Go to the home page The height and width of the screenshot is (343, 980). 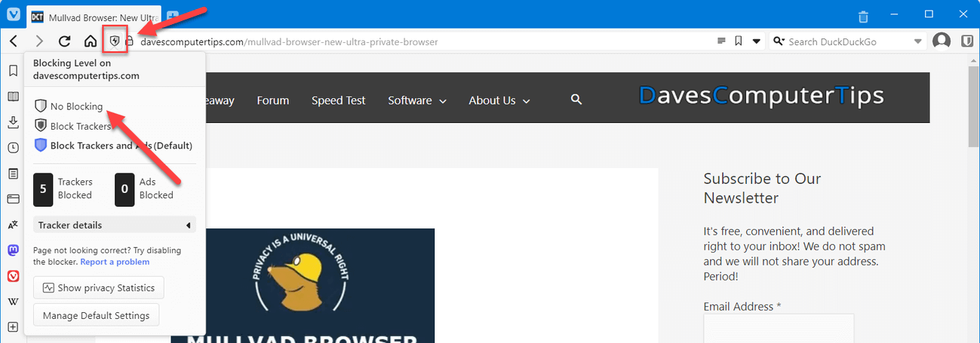[x=90, y=41]
